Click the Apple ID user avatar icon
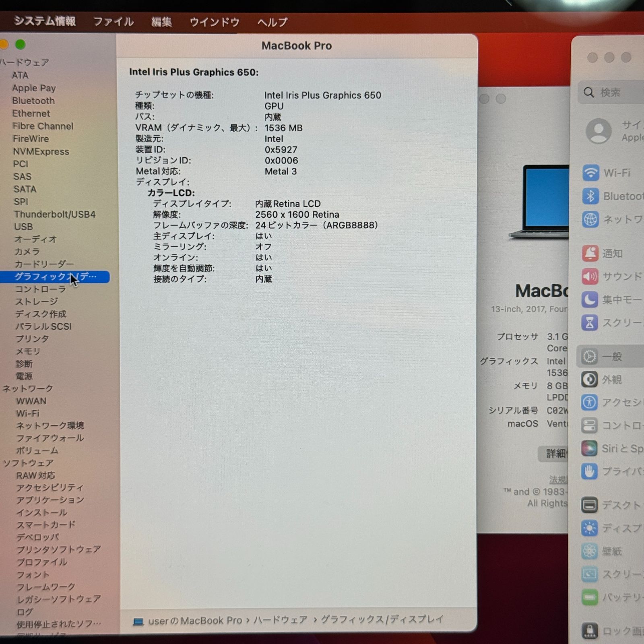This screenshot has width=644, height=644. point(599,131)
